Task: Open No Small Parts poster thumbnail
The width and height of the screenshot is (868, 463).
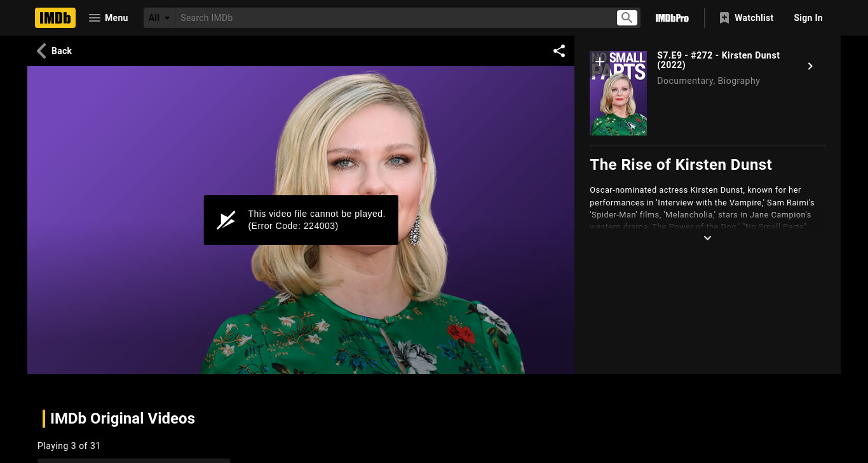Action: (618, 93)
